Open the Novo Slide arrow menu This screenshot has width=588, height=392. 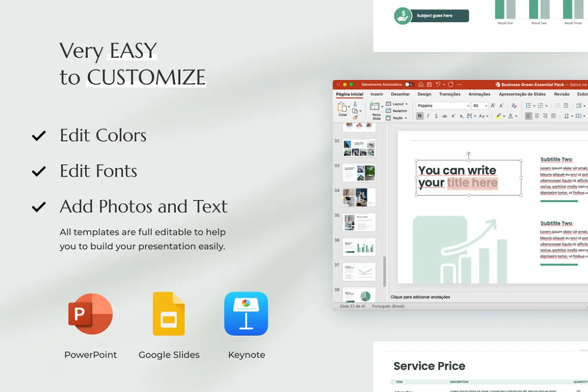pyautogui.click(x=382, y=106)
